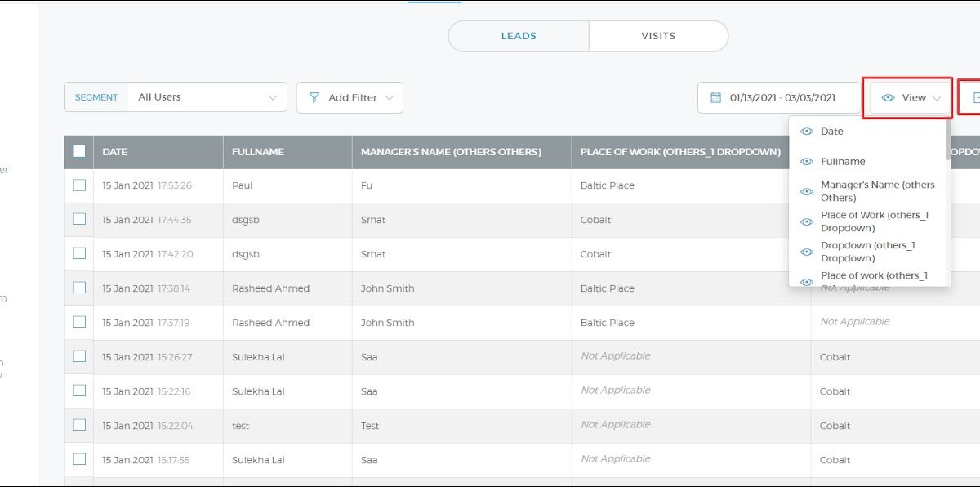Click the eye icon in View button
This screenshot has height=487, width=980.
click(x=889, y=98)
